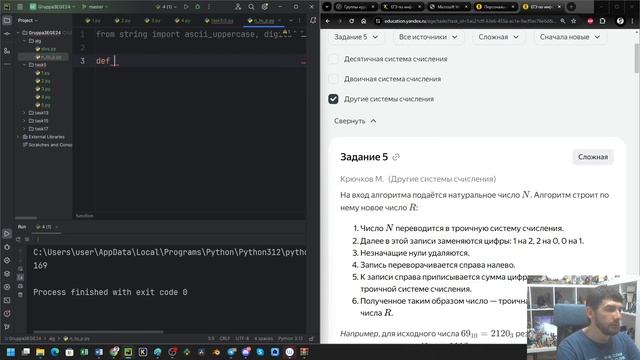This screenshot has height=360, width=640.
Task: Switch to Microsoft browser tab
Action: coord(448,7)
